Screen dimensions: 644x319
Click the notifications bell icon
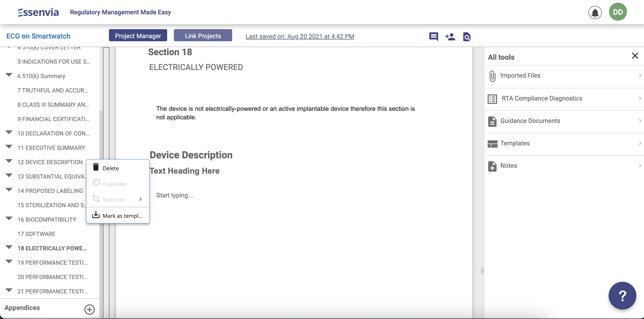595,13
